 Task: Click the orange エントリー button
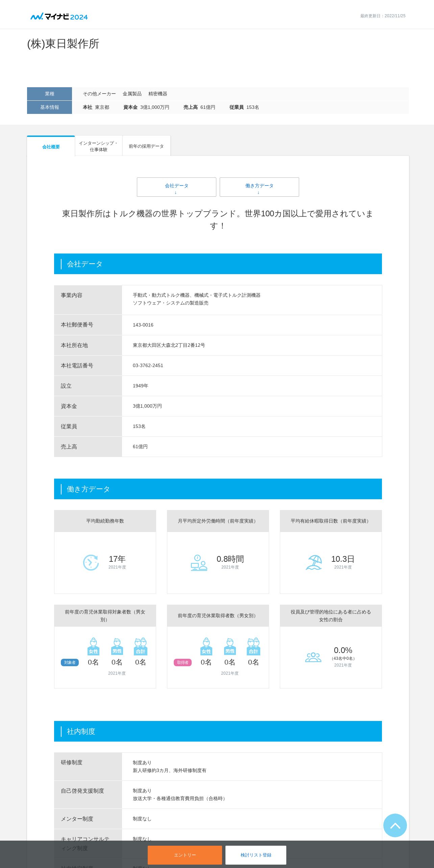click(x=185, y=855)
